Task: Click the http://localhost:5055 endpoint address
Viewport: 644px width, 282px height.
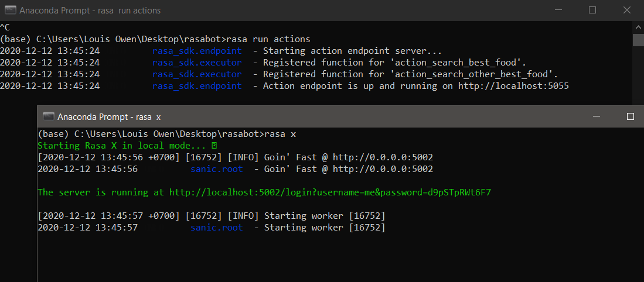Action: point(513,86)
